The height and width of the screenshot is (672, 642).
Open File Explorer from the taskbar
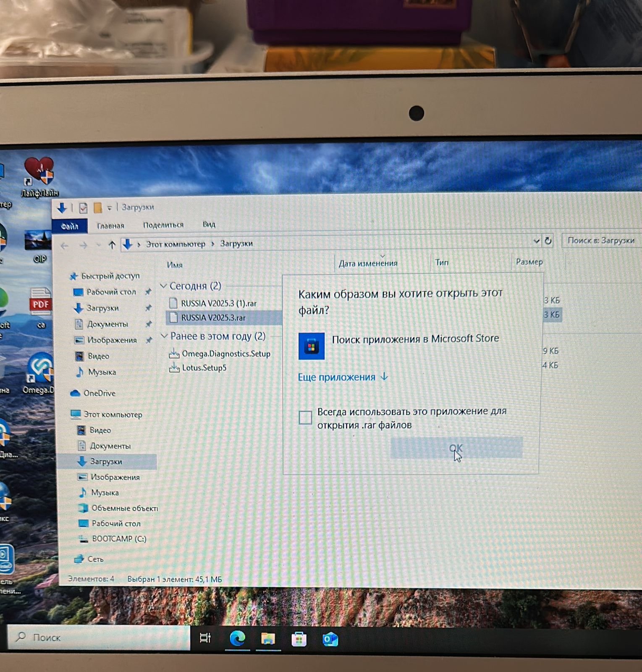pyautogui.click(x=268, y=639)
